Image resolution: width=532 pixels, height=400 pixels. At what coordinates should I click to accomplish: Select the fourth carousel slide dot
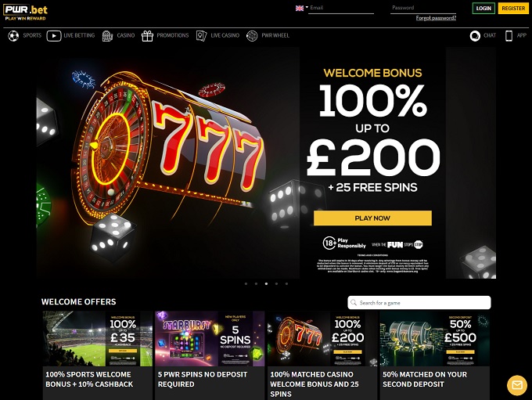click(276, 283)
